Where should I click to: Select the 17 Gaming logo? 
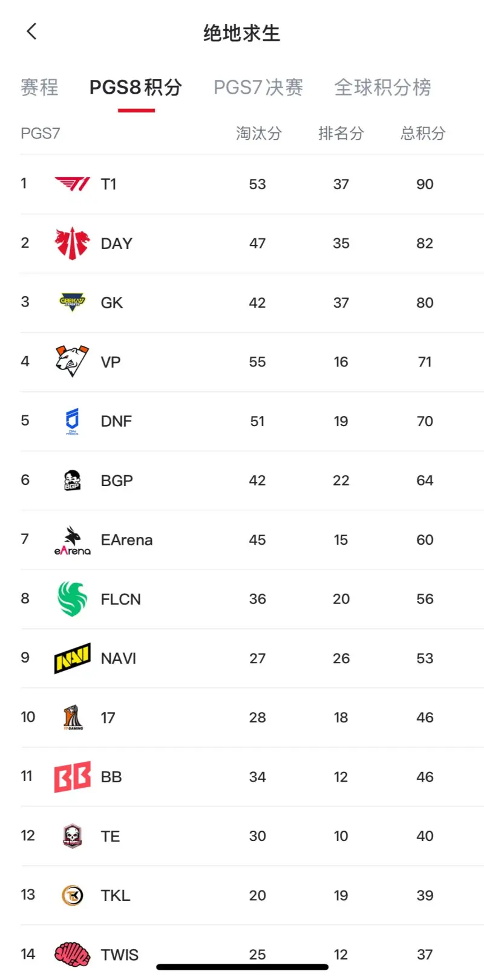click(72, 717)
